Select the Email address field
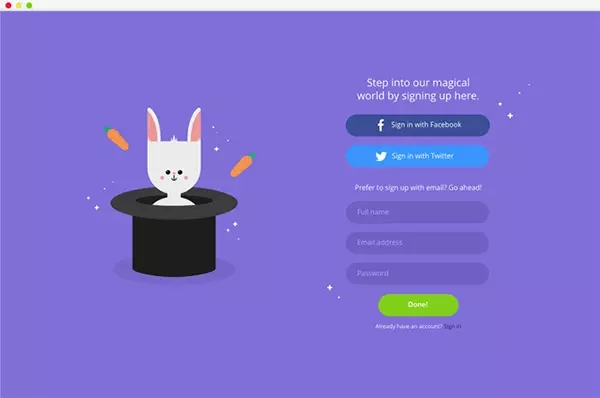Screen dimensions: 600x398 click(x=417, y=243)
